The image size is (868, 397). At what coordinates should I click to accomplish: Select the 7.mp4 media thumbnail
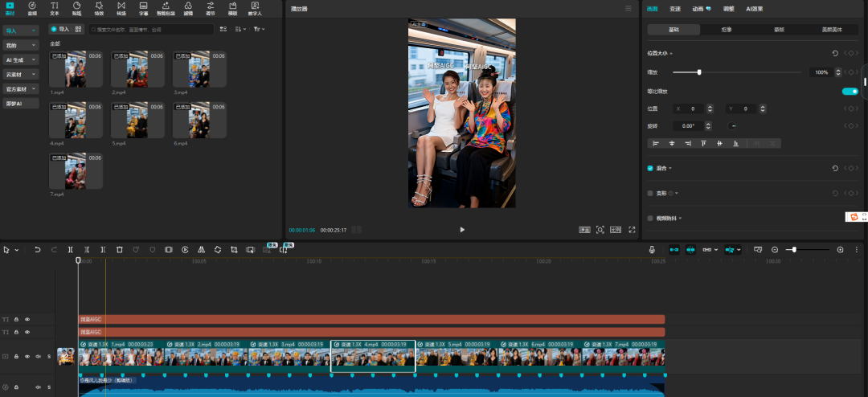pyautogui.click(x=75, y=171)
